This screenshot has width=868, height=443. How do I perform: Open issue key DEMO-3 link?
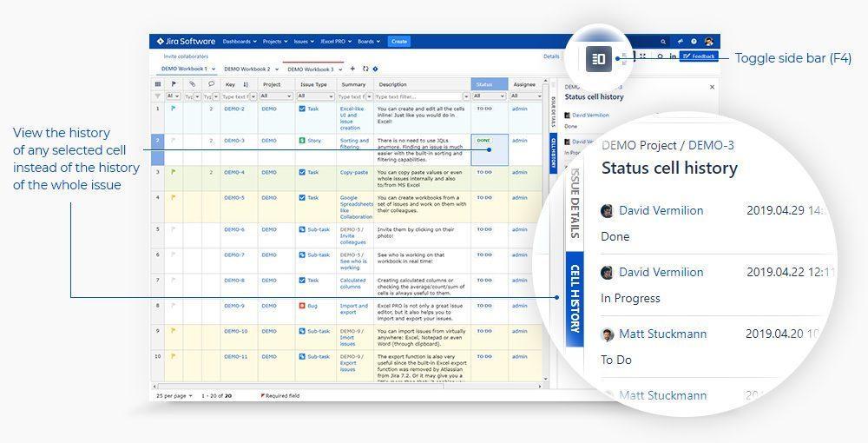click(x=234, y=141)
